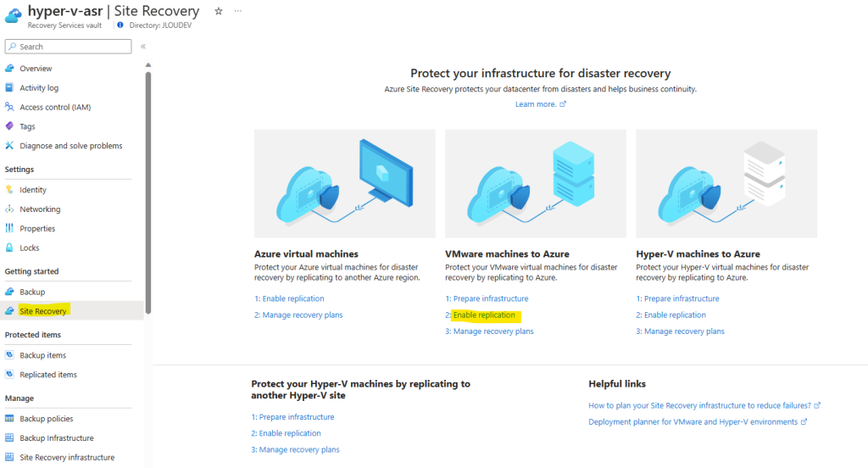Screen dimensions: 868x468
Task: Click Prepare infrastructure under Hyper-V machines to Azure
Action: 682,298
